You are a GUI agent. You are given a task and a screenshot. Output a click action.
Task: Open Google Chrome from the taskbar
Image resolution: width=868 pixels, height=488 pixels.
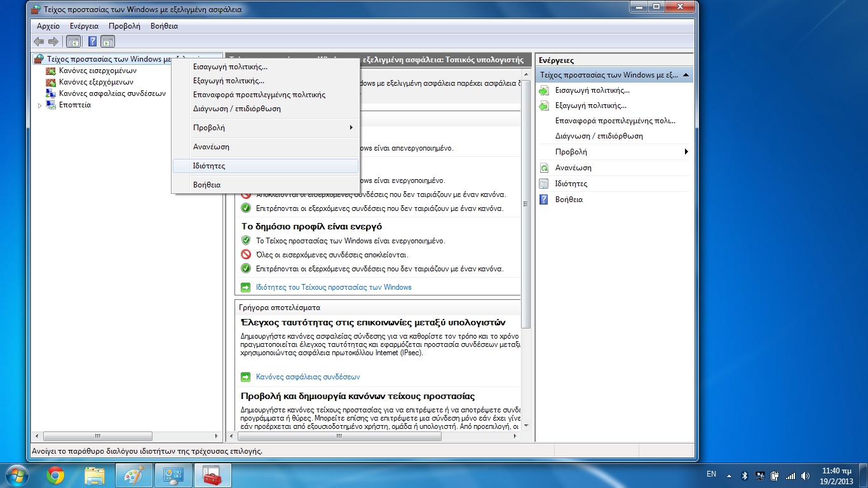[x=55, y=475]
